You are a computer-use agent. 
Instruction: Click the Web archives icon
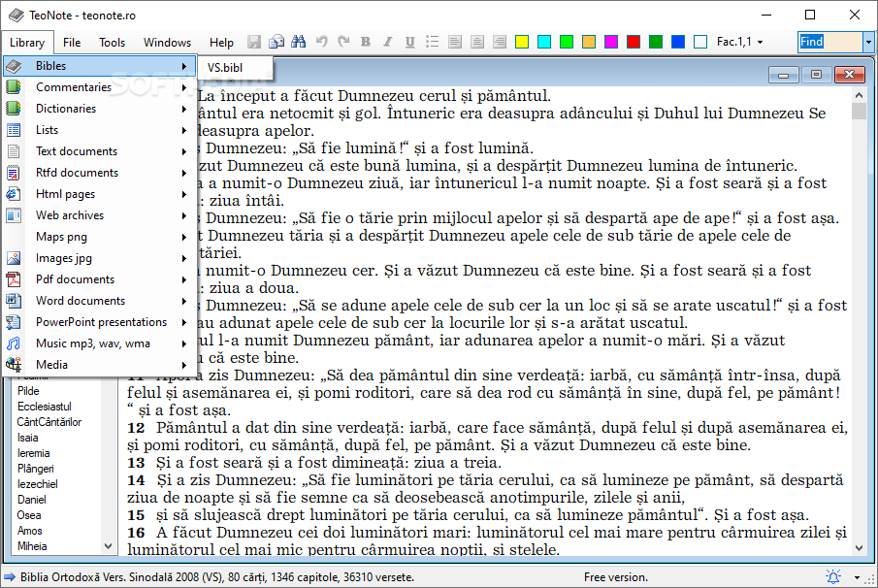14,215
